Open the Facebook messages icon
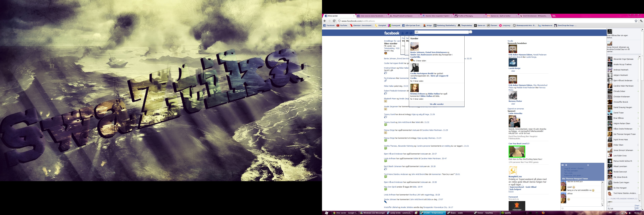This screenshot has width=644, height=215. click(x=407, y=33)
